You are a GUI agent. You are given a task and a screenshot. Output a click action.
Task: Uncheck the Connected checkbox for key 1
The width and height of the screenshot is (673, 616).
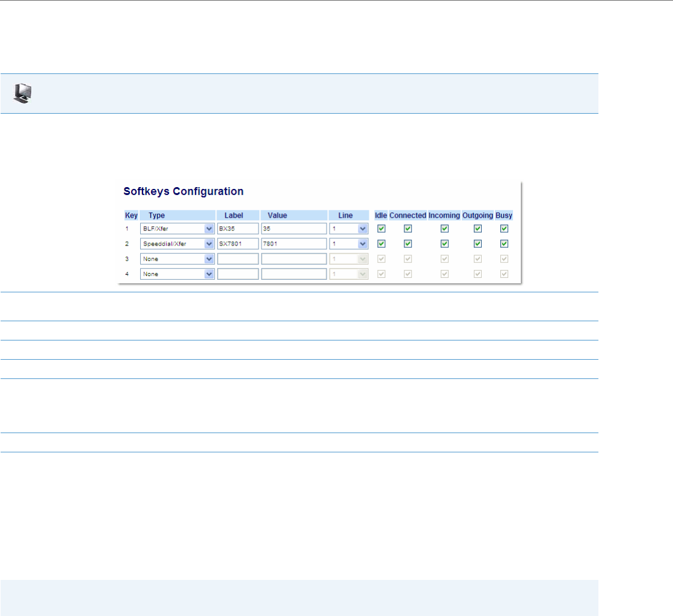pos(408,229)
